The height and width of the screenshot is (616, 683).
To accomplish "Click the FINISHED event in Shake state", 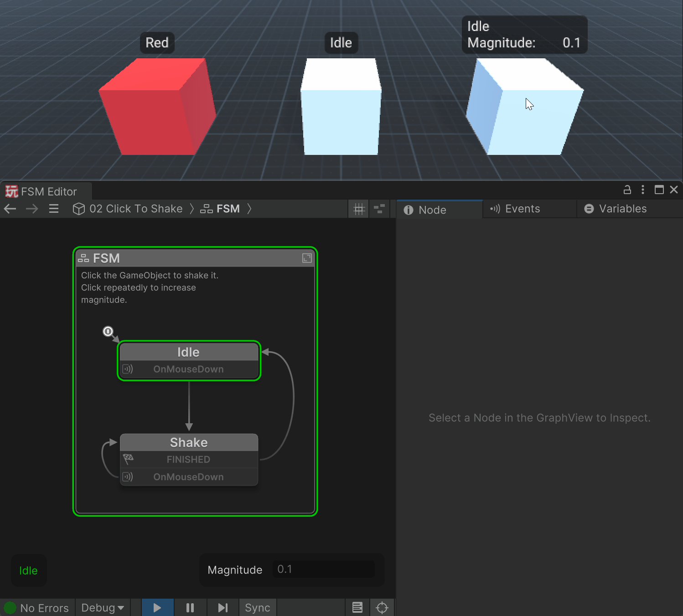I will tap(188, 459).
